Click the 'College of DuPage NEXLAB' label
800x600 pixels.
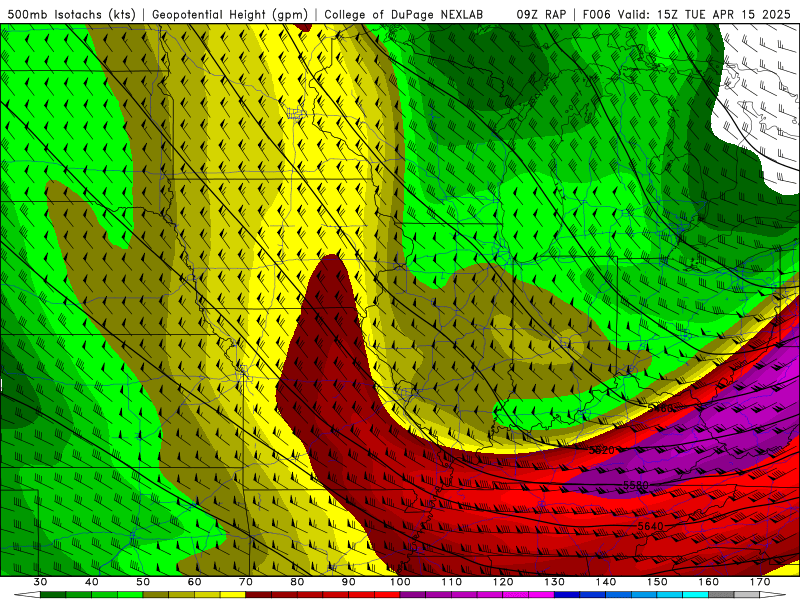click(x=403, y=14)
